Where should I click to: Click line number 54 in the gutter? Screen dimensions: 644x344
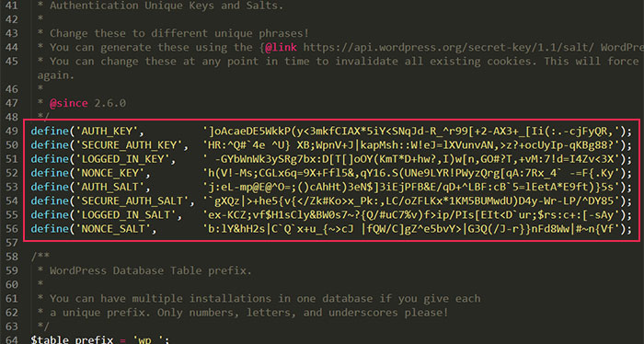point(12,201)
